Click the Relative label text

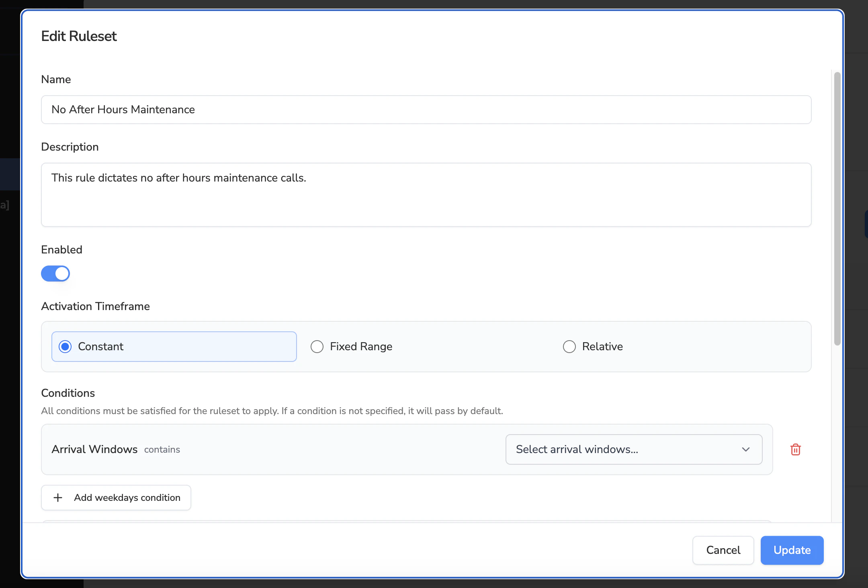(x=602, y=347)
